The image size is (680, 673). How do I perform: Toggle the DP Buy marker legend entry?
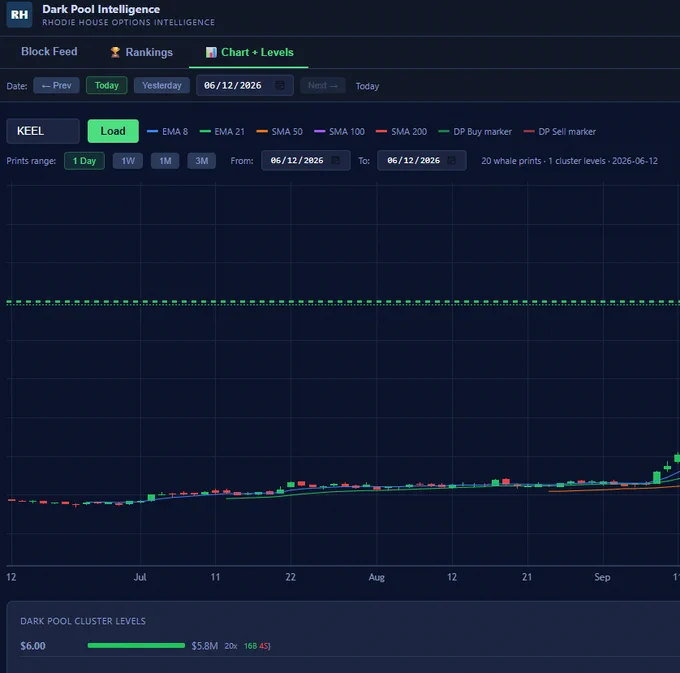pyautogui.click(x=475, y=131)
